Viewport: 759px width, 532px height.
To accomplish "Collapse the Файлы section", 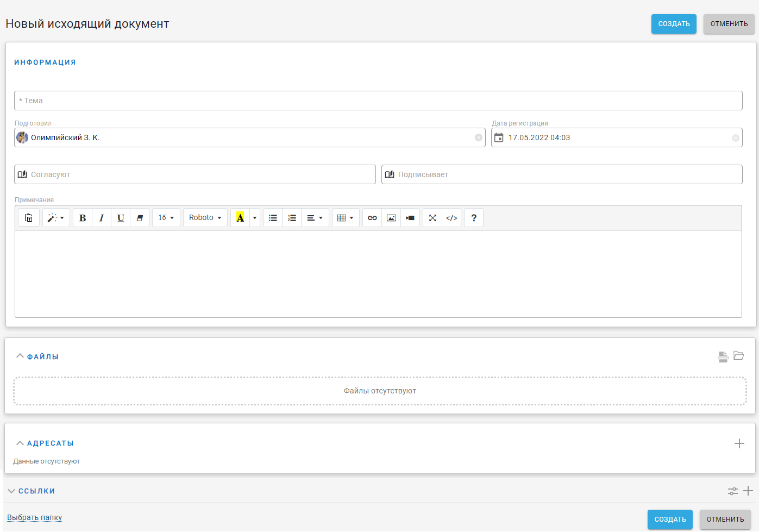I will pos(20,356).
